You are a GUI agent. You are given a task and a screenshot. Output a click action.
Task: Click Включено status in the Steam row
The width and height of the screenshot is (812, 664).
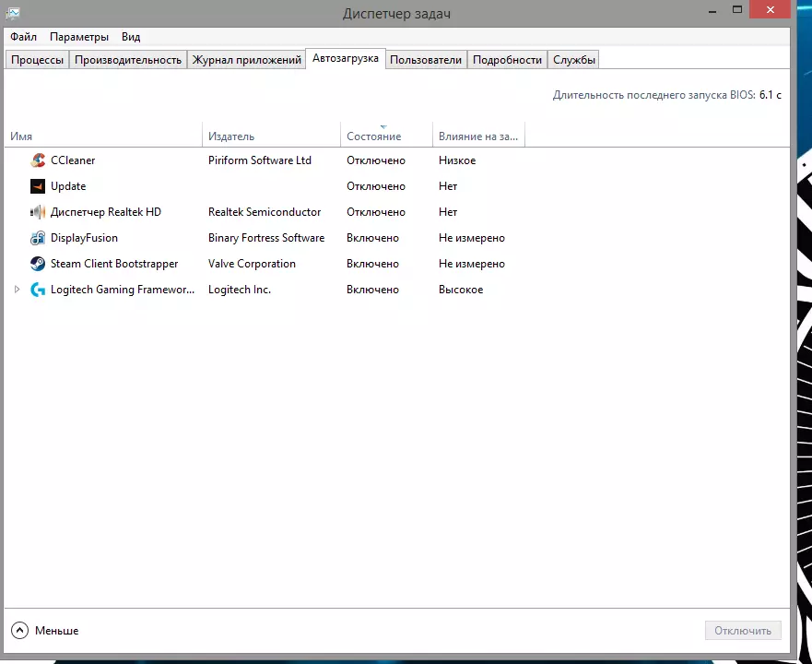372,264
